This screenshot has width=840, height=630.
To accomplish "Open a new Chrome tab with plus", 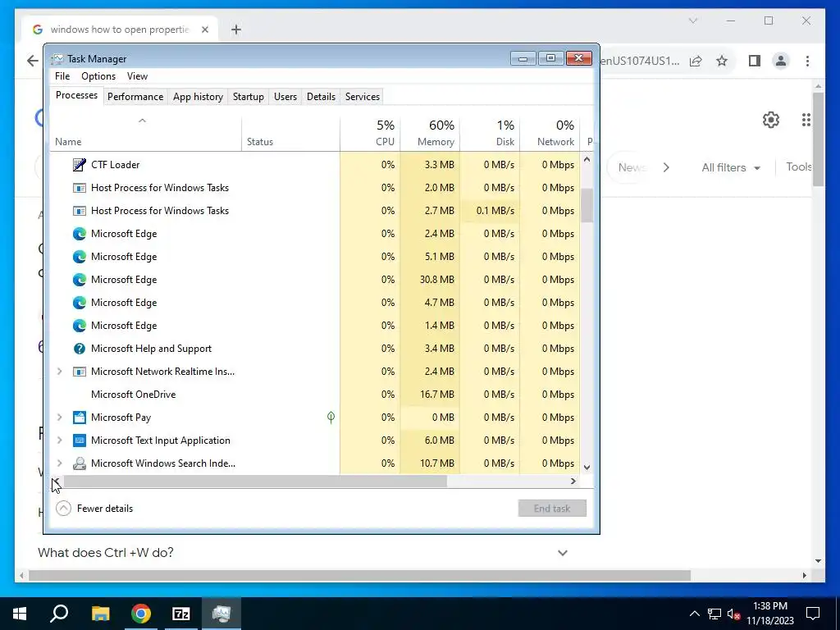I will 235,30.
